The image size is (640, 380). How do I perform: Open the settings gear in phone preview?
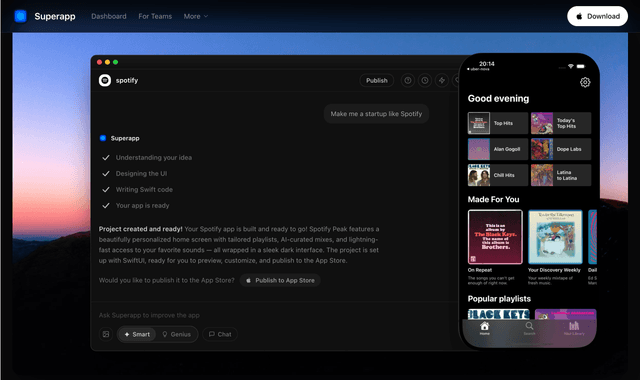pos(585,82)
